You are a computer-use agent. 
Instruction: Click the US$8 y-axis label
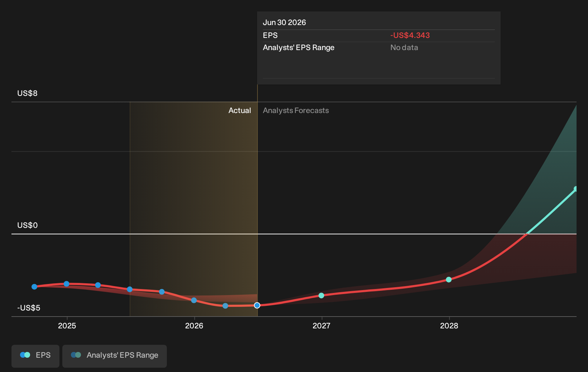click(x=27, y=93)
